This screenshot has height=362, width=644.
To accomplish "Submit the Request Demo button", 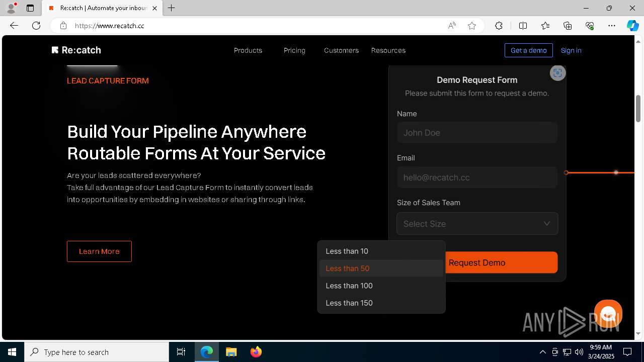I will click(x=477, y=262).
